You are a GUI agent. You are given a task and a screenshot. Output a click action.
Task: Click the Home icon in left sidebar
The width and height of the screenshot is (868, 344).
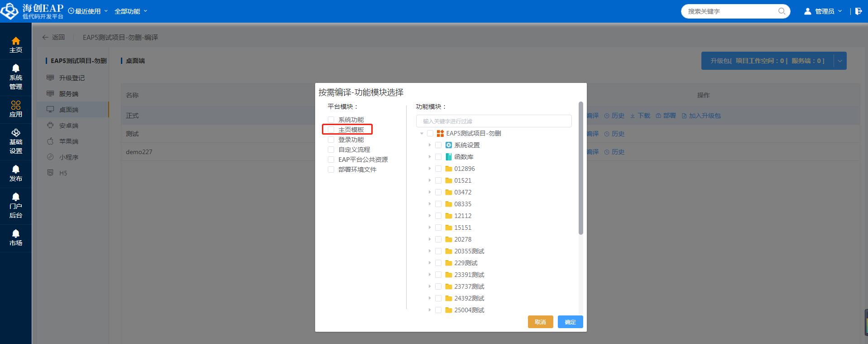click(x=16, y=41)
